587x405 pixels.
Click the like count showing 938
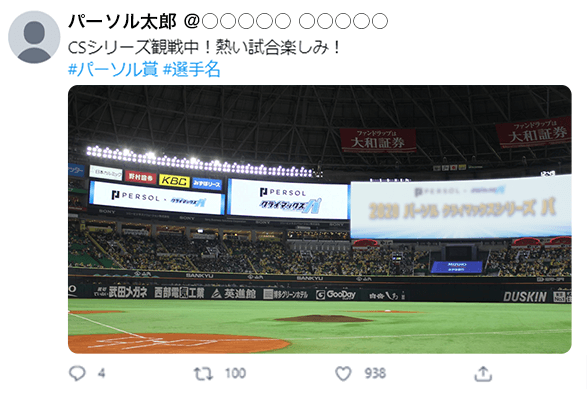(x=375, y=373)
